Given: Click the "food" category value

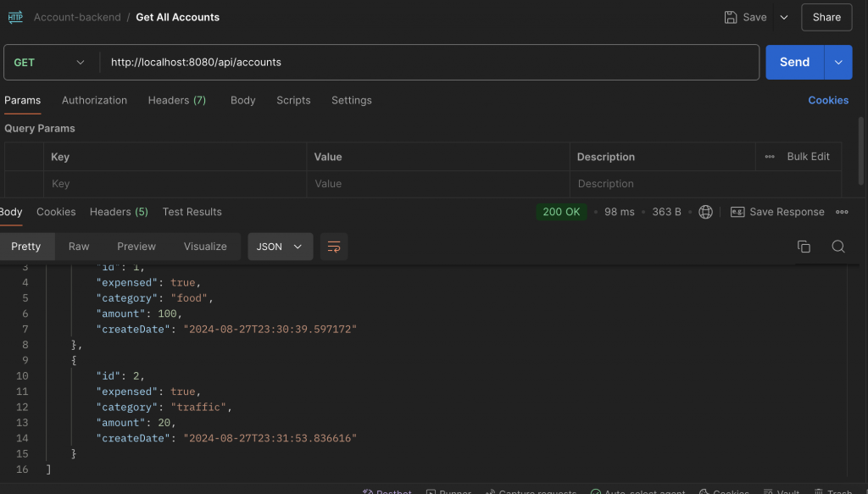Looking at the screenshot, I should [189, 298].
